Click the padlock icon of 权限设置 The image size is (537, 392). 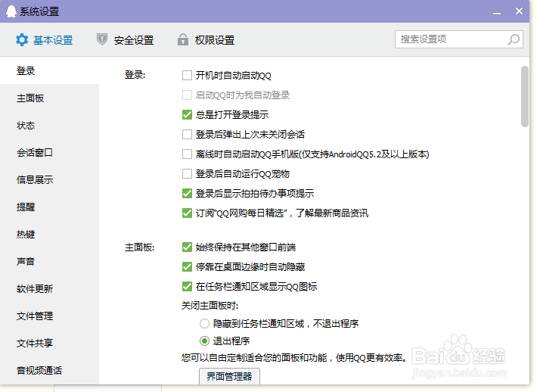click(183, 39)
